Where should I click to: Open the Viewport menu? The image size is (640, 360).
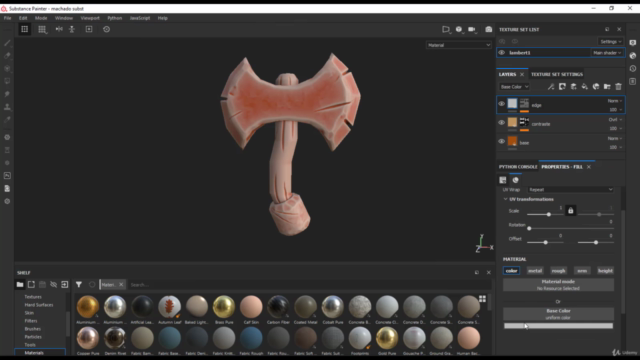point(90,18)
